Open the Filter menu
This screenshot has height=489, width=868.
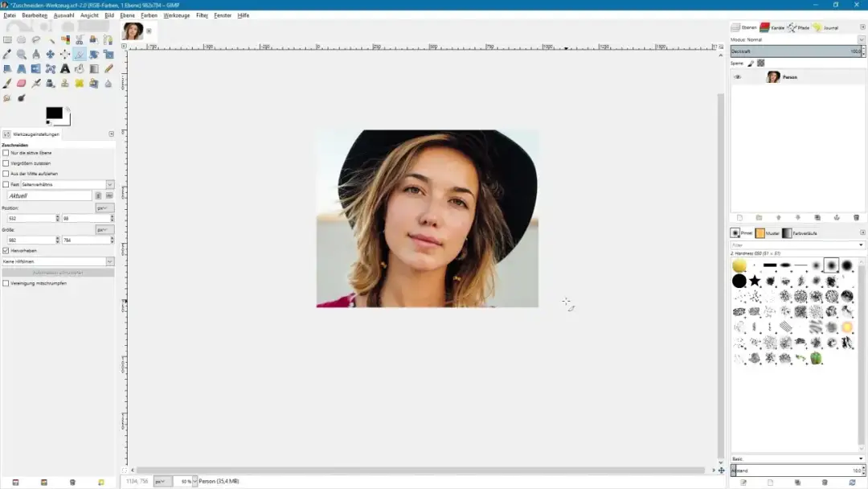(x=201, y=14)
